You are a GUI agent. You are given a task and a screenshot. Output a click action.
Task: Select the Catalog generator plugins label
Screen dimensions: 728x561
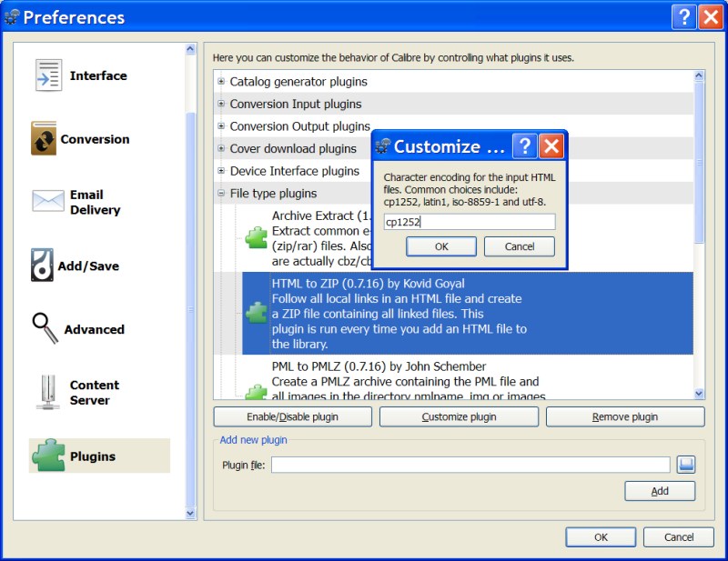(298, 81)
